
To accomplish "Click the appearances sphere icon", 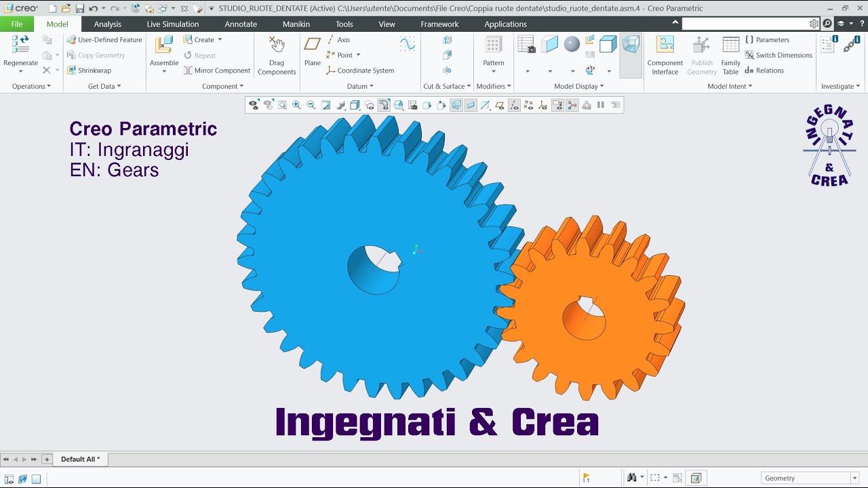I will tap(572, 44).
